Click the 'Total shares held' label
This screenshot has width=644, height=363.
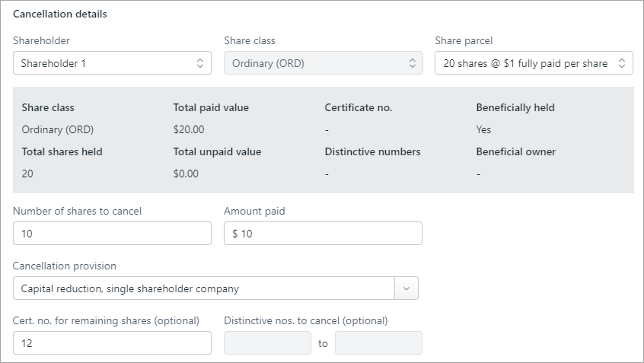point(62,151)
